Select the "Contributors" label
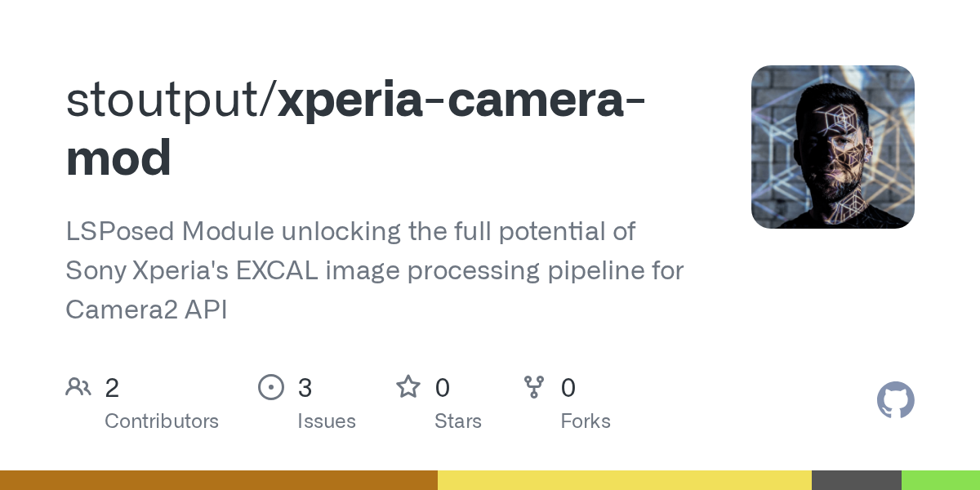Screen dimensions: 980x490 coord(162,421)
